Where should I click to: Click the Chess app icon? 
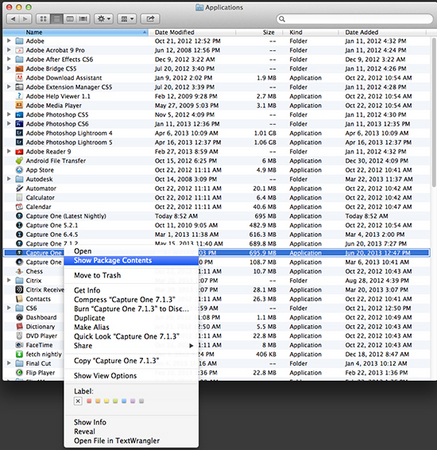(19, 271)
